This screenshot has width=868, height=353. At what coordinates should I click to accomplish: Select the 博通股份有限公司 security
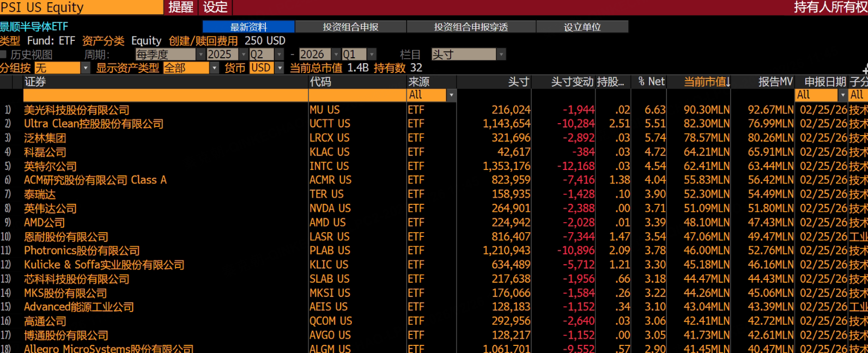click(x=66, y=336)
